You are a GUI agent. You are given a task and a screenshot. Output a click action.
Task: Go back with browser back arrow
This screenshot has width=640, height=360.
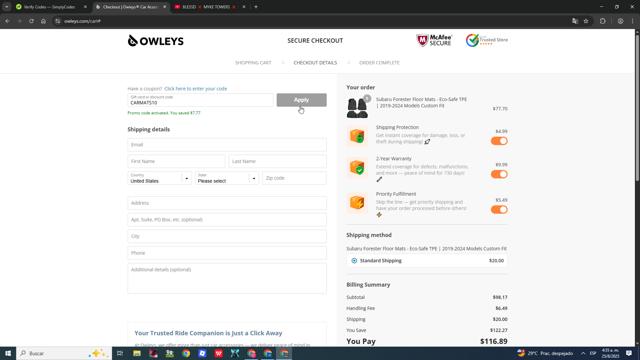coord(7,21)
